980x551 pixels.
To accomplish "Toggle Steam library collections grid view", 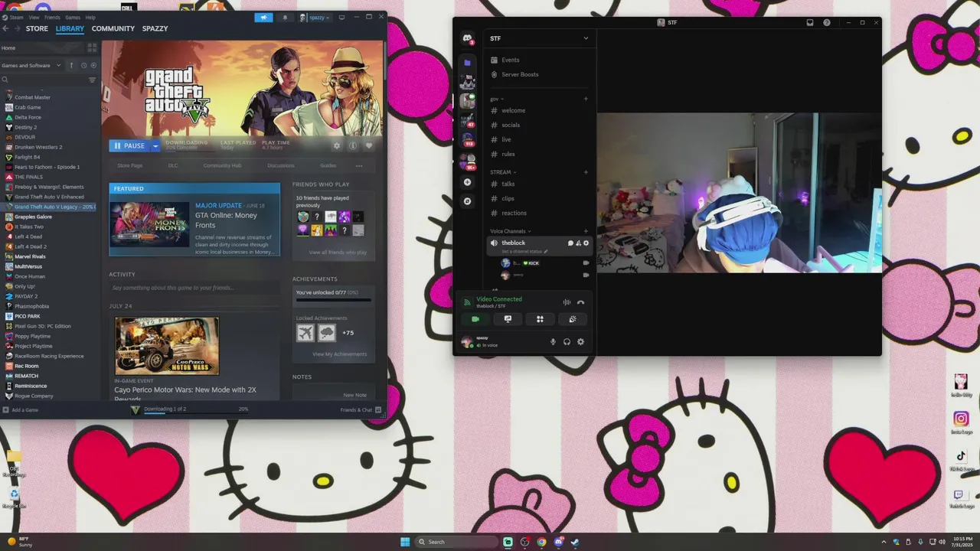I will pos(92,47).
